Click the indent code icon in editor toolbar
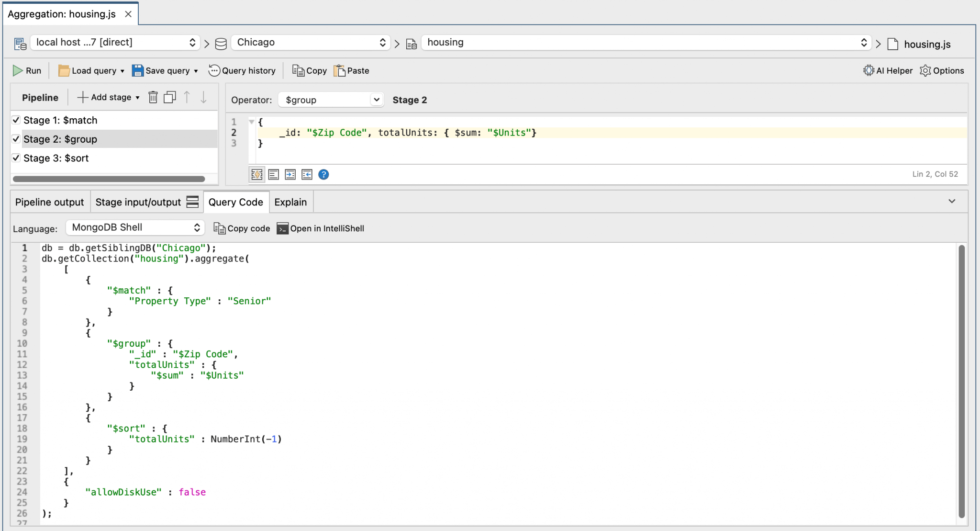Viewport: 980px width, 531px height. point(290,175)
